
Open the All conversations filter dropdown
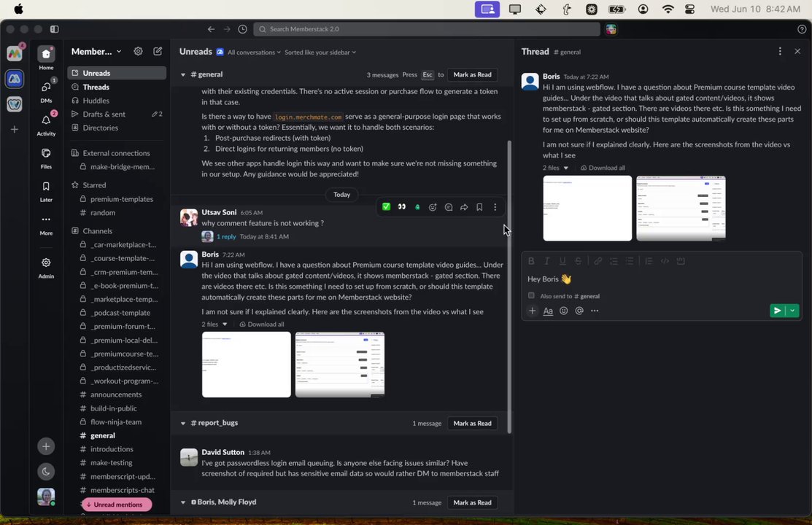coord(254,52)
